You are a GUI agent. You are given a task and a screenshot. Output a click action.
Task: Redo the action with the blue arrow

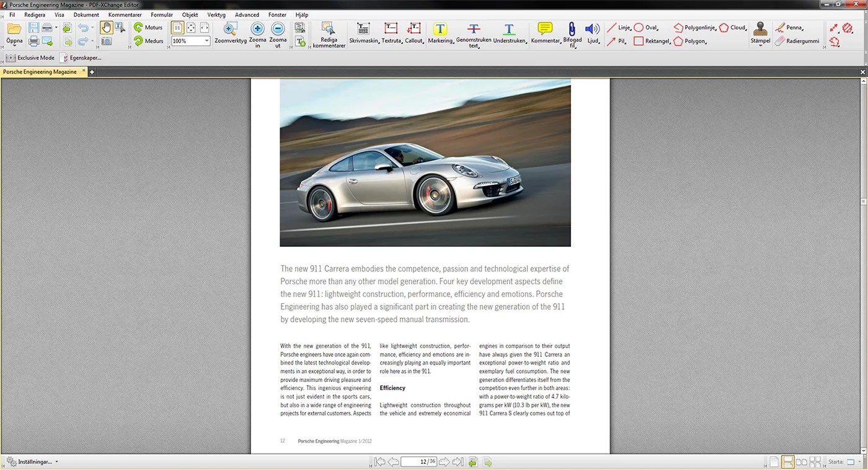[x=82, y=42]
